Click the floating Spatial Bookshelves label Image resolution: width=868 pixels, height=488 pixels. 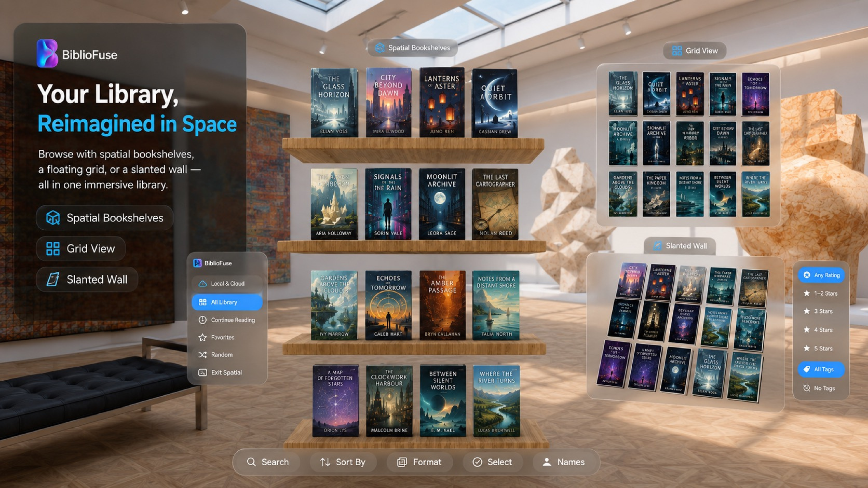point(413,47)
